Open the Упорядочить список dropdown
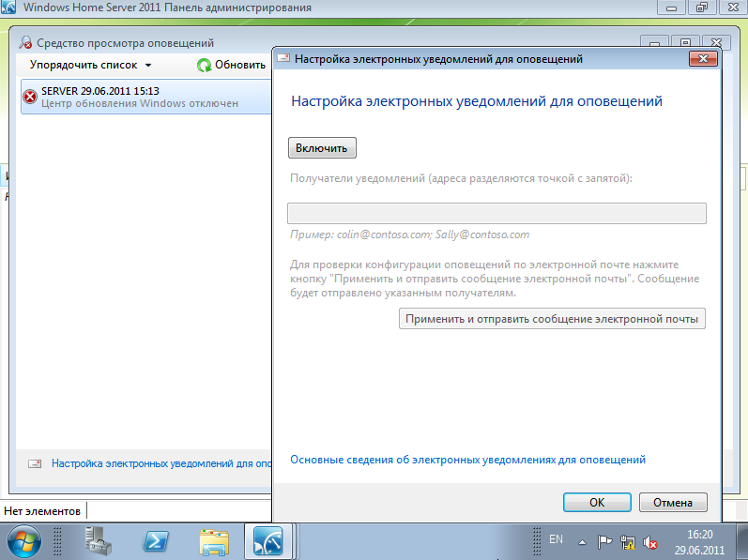 (91, 65)
